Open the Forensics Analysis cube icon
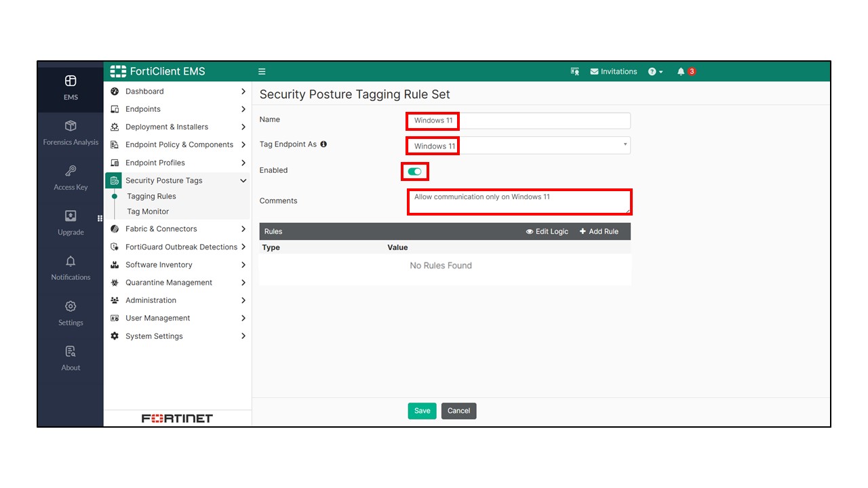Screen dimensions: 868x488 (x=71, y=126)
